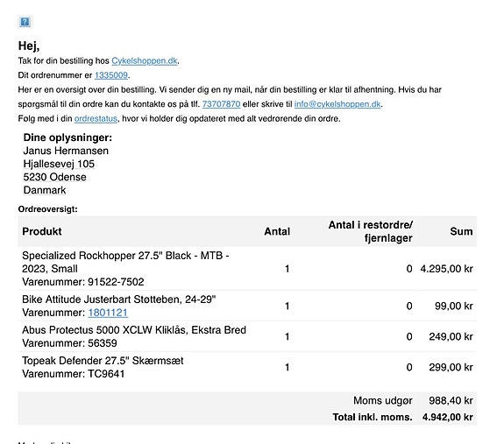
Task: Click the Moms udgør value 988,40 kr
Action: pyautogui.click(x=451, y=401)
